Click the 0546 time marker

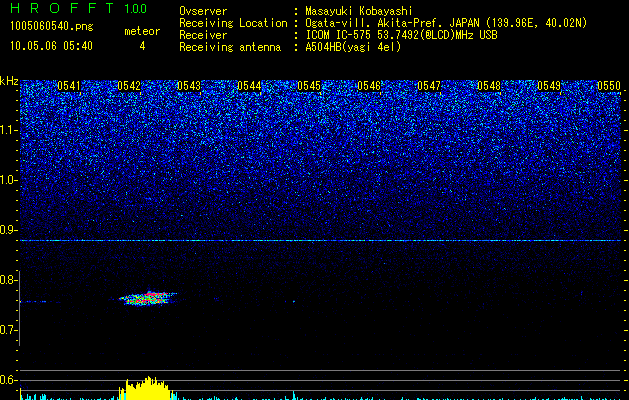369,86
